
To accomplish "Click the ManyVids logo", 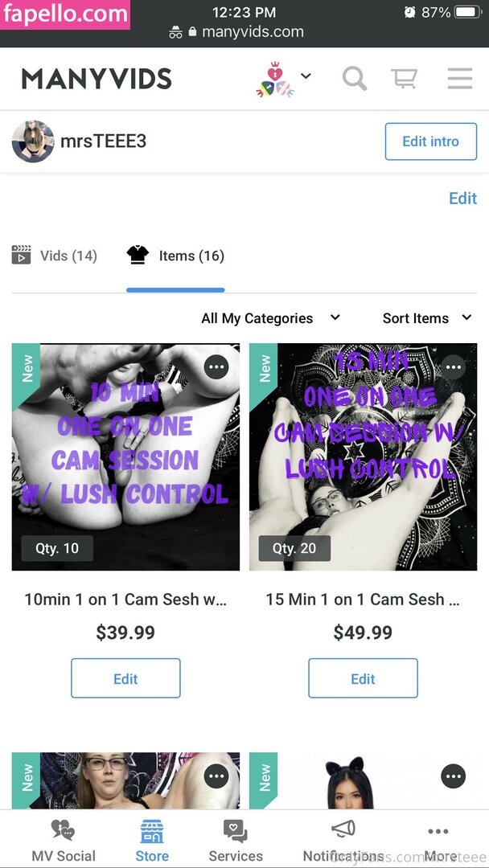I will click(97, 79).
